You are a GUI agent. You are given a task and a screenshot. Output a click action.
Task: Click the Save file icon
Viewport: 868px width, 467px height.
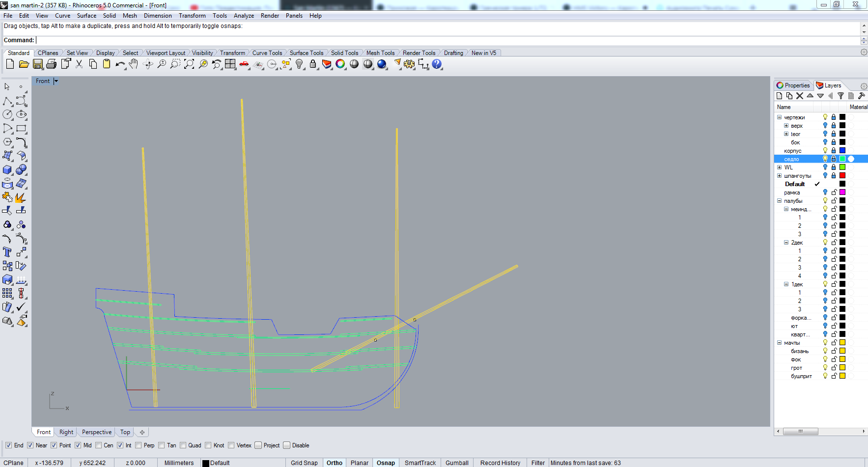[x=38, y=64]
